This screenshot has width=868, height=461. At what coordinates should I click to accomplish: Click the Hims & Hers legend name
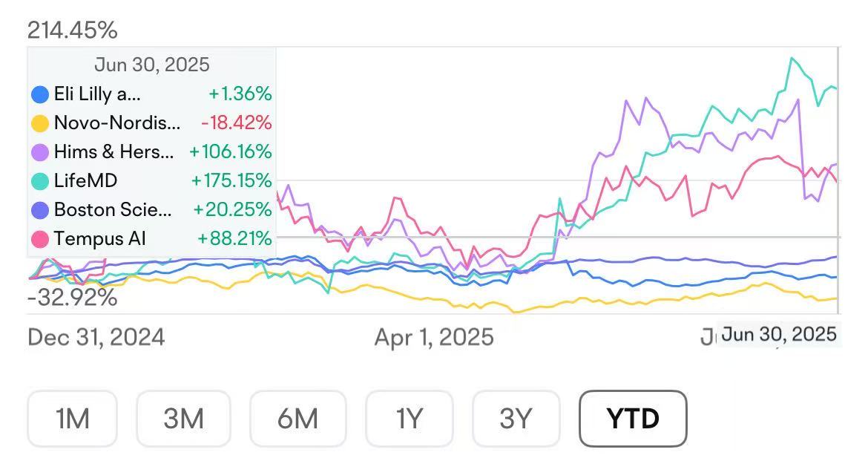[x=114, y=152]
